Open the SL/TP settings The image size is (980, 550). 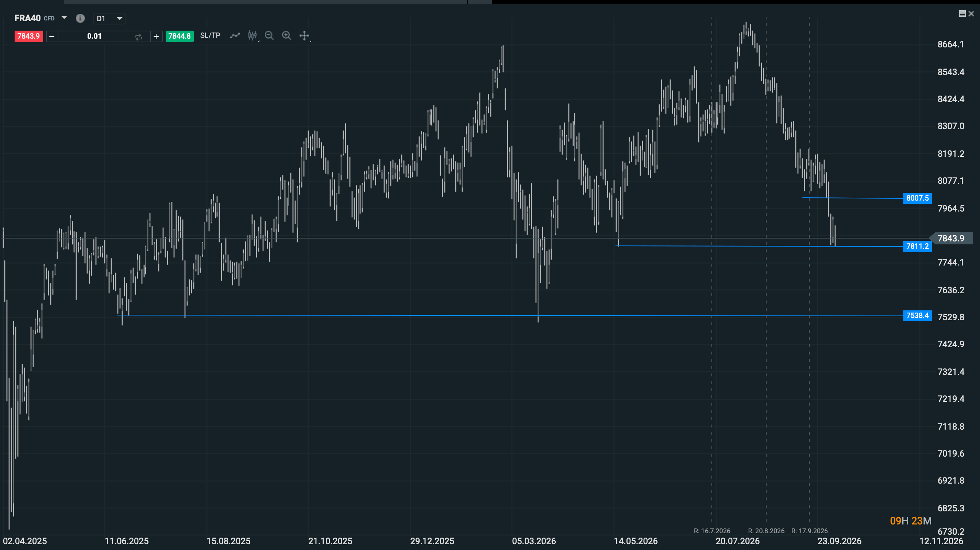pos(210,36)
